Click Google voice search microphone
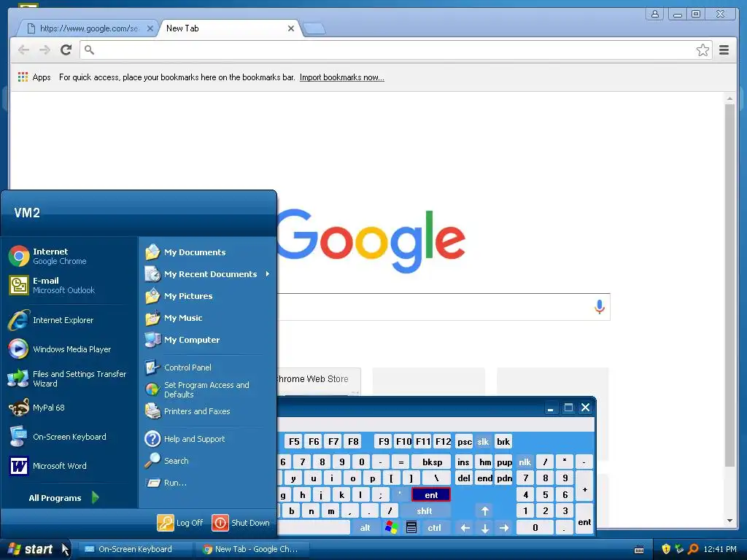This screenshot has width=747, height=560. tap(600, 307)
